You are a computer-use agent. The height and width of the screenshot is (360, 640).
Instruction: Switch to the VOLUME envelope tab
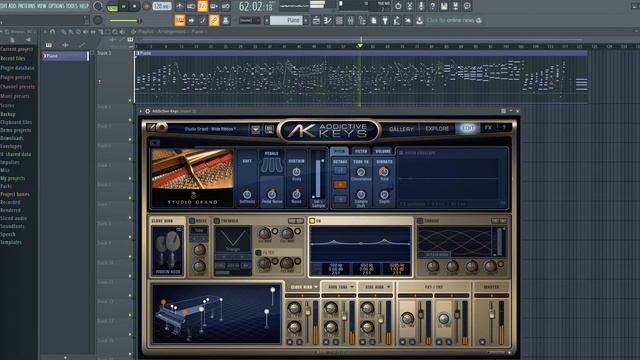tap(383, 151)
